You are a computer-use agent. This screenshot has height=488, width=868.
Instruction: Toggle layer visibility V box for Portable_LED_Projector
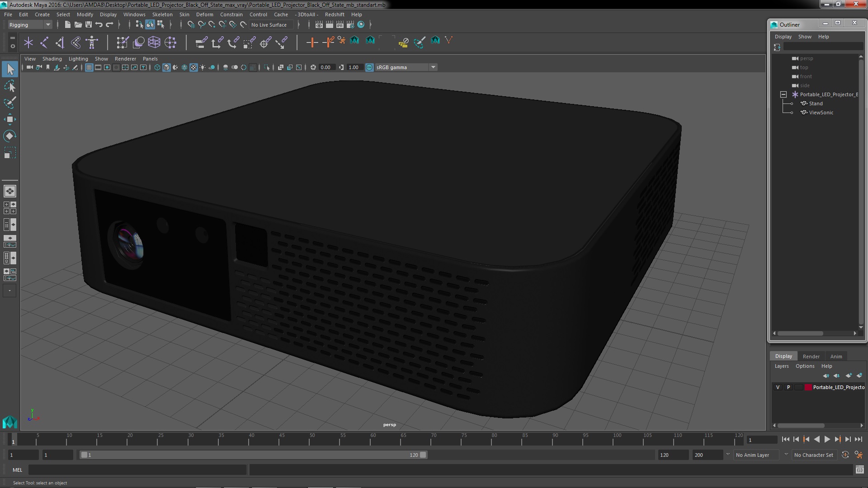click(778, 387)
